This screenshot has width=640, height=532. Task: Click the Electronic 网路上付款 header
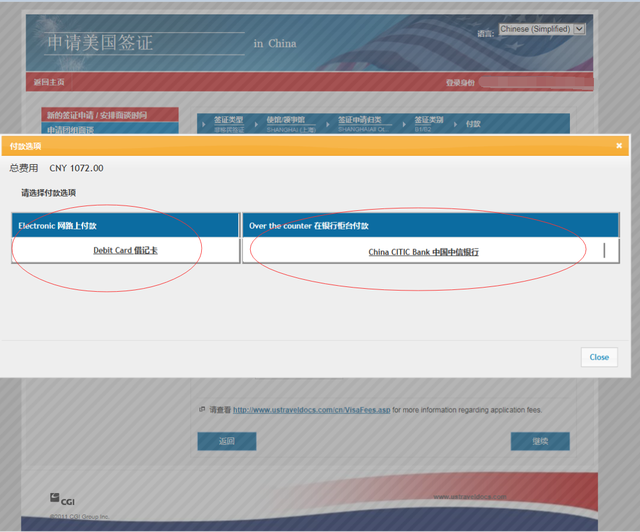point(125,225)
